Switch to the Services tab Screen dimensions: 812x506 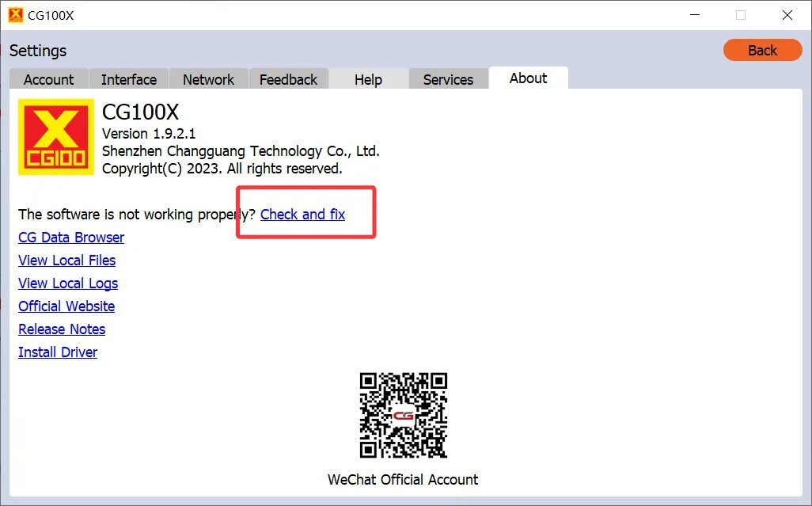[449, 79]
